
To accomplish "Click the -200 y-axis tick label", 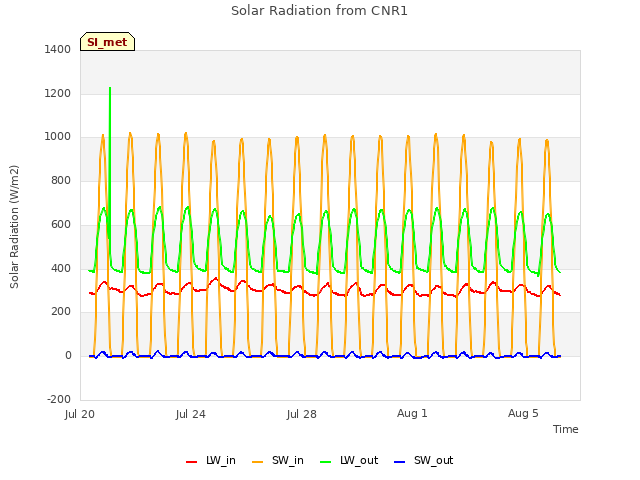I will pos(59,399).
